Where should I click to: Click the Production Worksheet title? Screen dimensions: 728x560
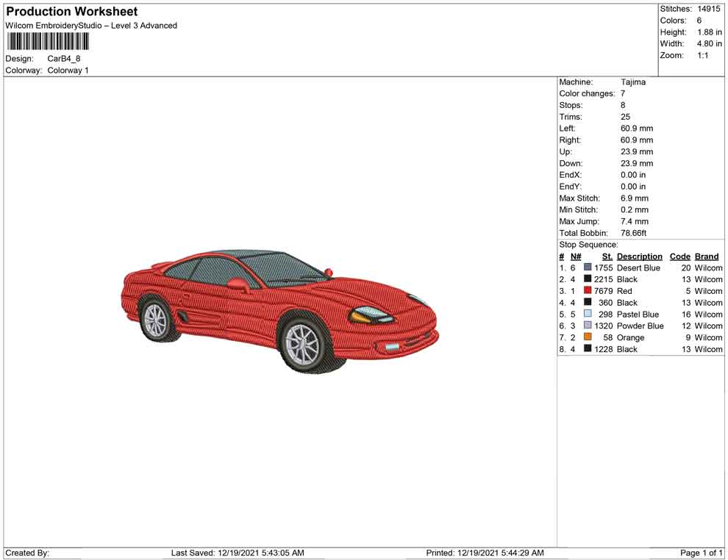point(71,12)
